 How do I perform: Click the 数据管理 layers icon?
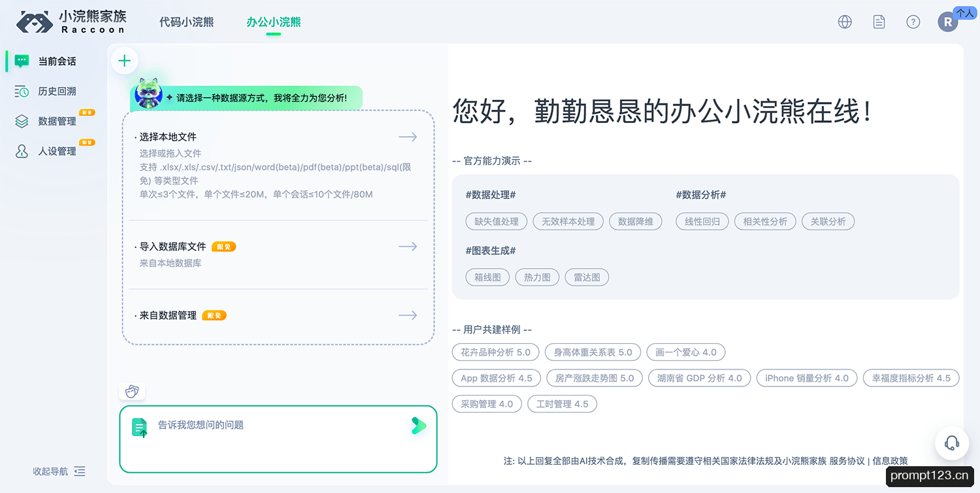pos(22,121)
